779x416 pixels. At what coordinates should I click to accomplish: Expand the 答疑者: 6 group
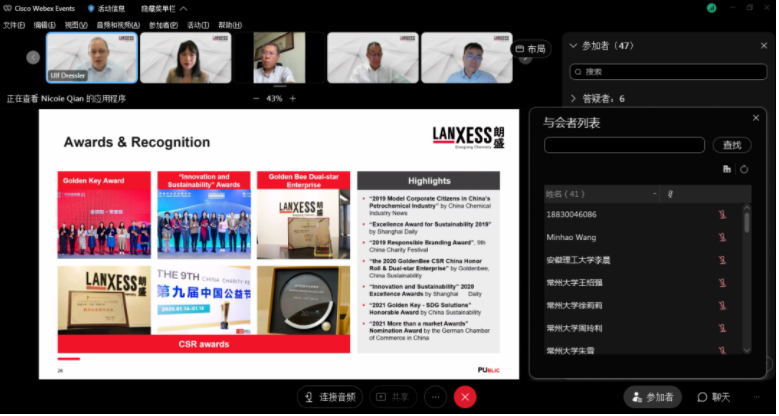[573, 98]
